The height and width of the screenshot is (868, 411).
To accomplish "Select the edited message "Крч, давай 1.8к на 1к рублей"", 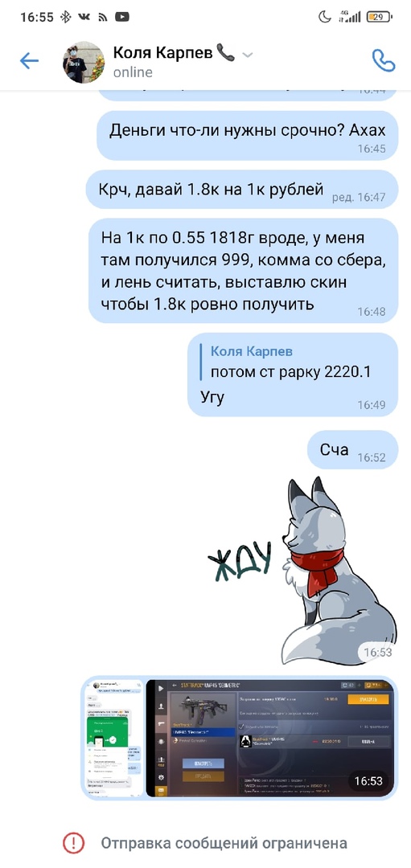I will pos(242,190).
